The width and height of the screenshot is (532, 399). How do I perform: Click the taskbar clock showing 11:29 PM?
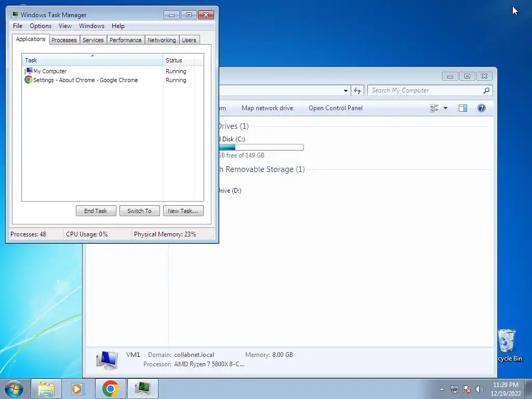point(506,389)
